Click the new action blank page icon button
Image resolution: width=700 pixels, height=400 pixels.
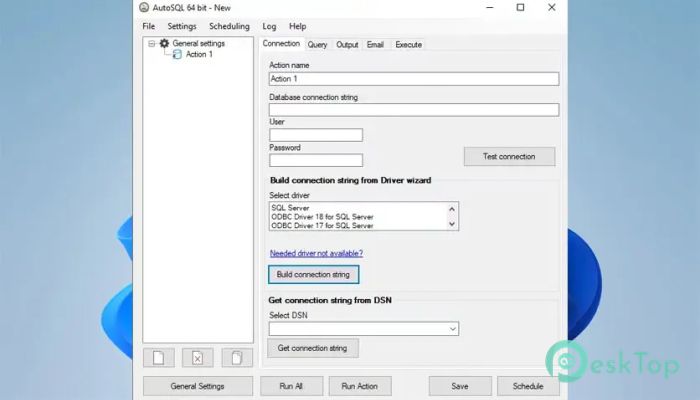pyautogui.click(x=159, y=358)
